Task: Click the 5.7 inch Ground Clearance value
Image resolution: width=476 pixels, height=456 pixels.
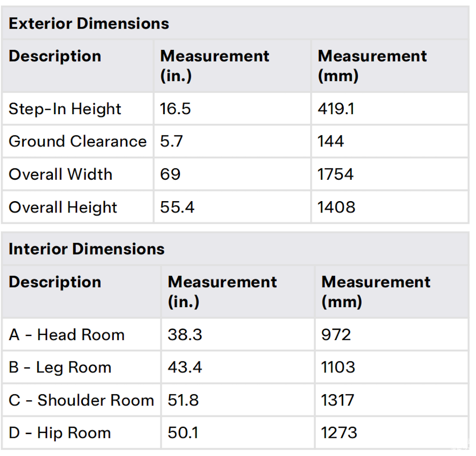Action: click(171, 141)
